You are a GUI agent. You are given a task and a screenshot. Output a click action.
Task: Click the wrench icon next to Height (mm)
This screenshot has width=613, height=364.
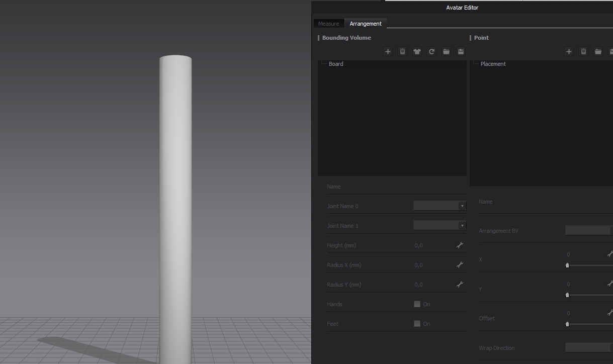coord(460,245)
